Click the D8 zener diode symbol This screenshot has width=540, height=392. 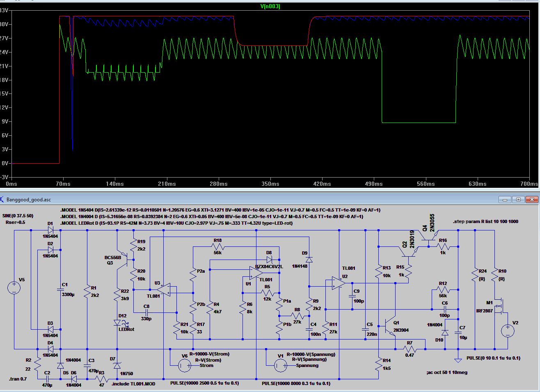(269, 259)
